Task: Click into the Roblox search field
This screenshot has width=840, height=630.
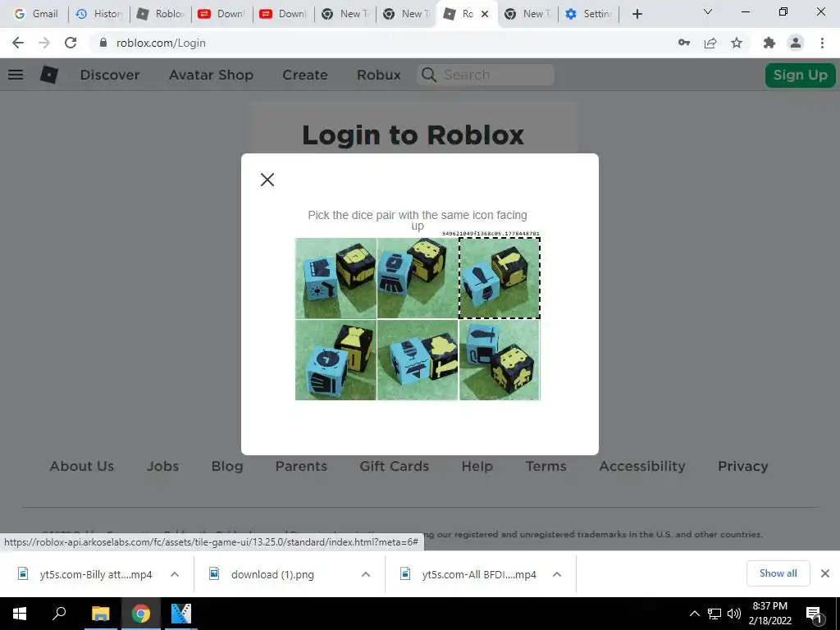Action: (x=486, y=75)
